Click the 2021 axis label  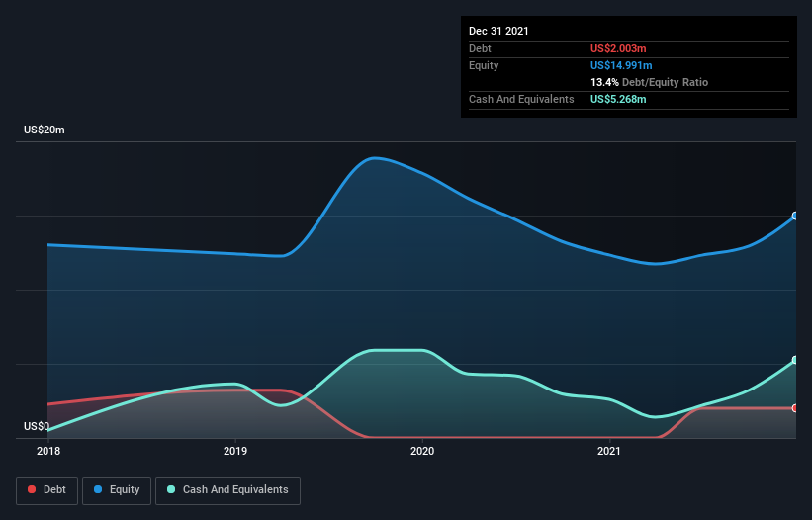609,451
